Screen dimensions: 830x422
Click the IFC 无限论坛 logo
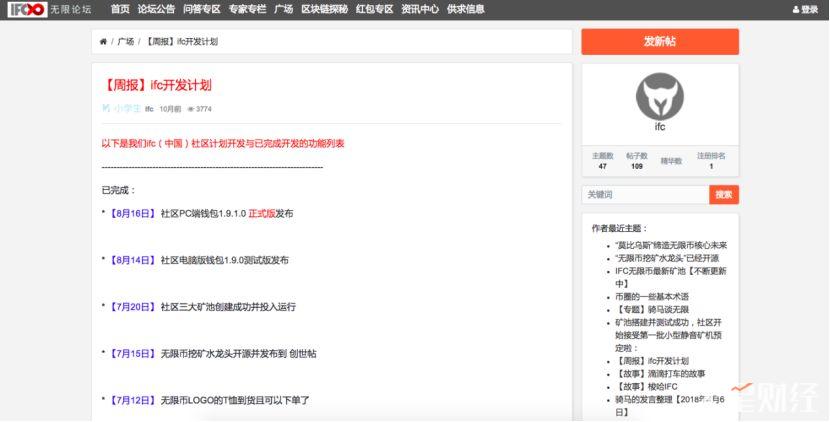click(50, 9)
